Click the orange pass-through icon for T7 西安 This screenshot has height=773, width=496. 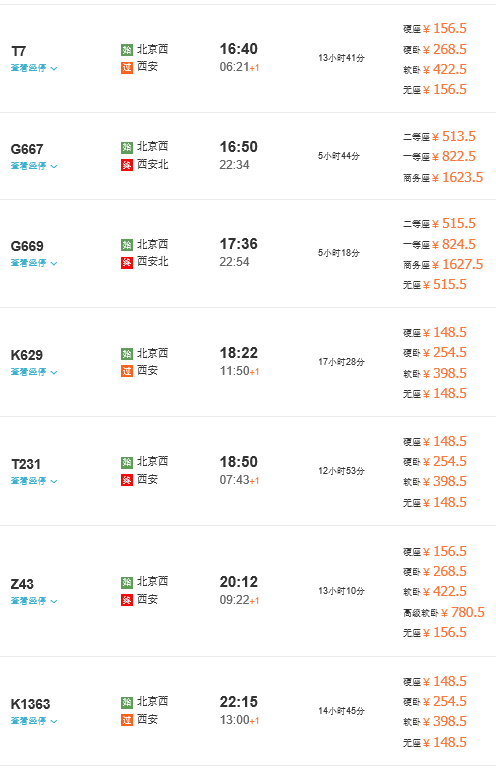(x=127, y=68)
